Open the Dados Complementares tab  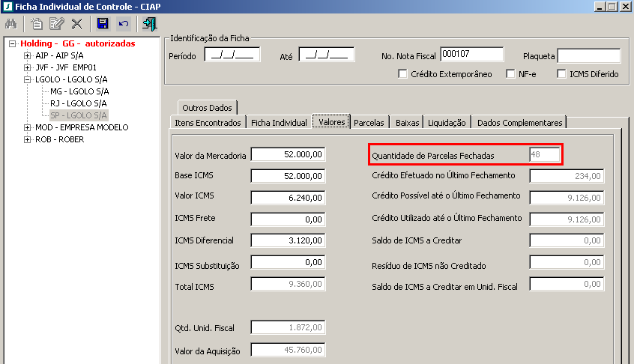(x=519, y=122)
